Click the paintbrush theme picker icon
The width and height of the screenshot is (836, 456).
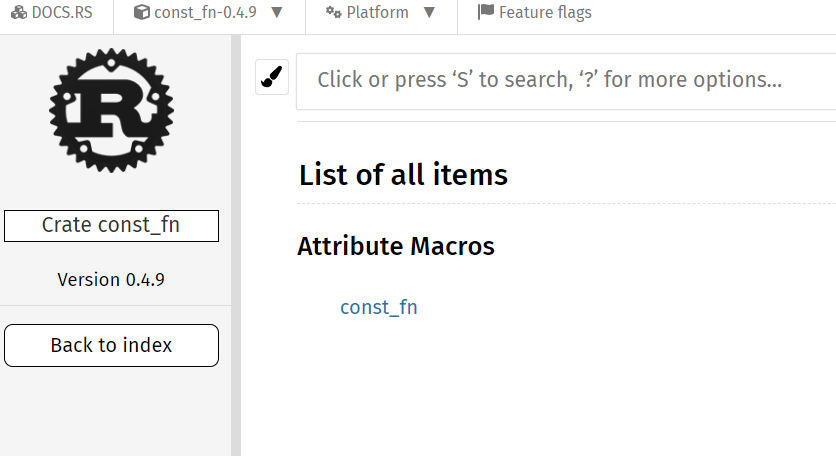click(x=272, y=77)
